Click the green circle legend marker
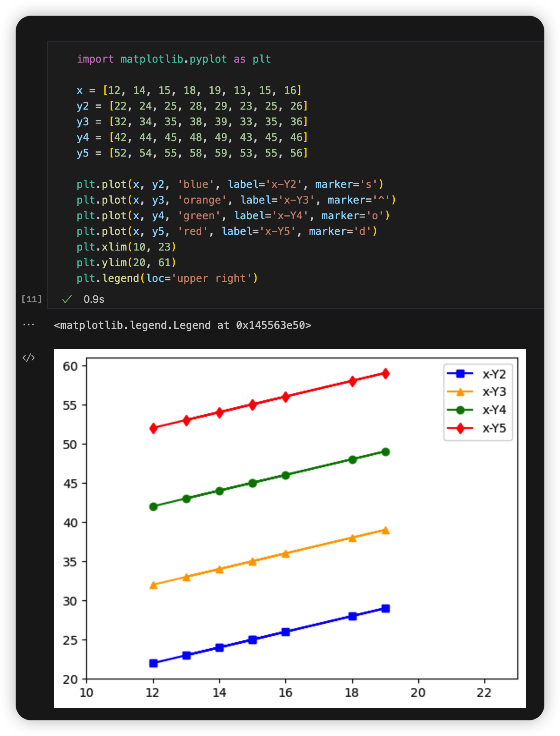This screenshot has height=736, width=560. point(460,410)
